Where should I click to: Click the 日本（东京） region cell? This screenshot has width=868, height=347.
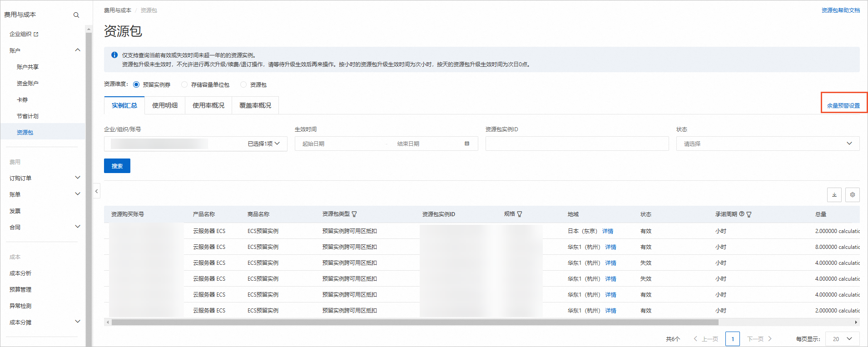click(x=583, y=231)
